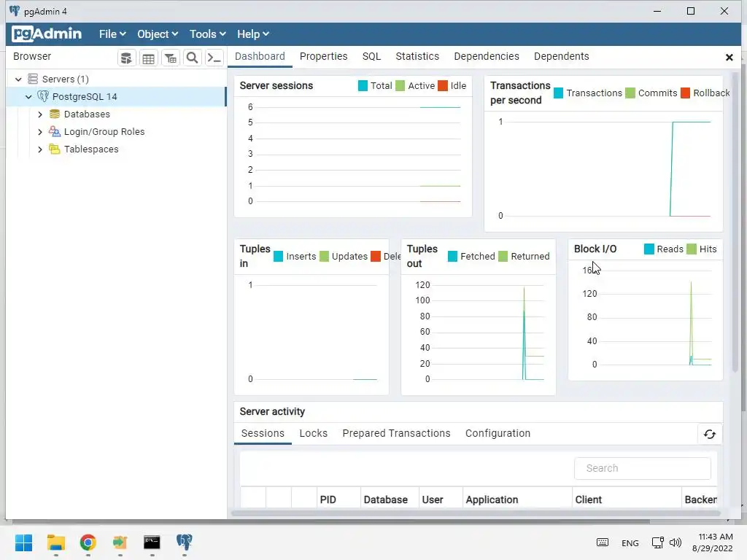The width and height of the screenshot is (747, 560).
Task: Open the Prepared Transactions tab
Action: click(x=396, y=433)
